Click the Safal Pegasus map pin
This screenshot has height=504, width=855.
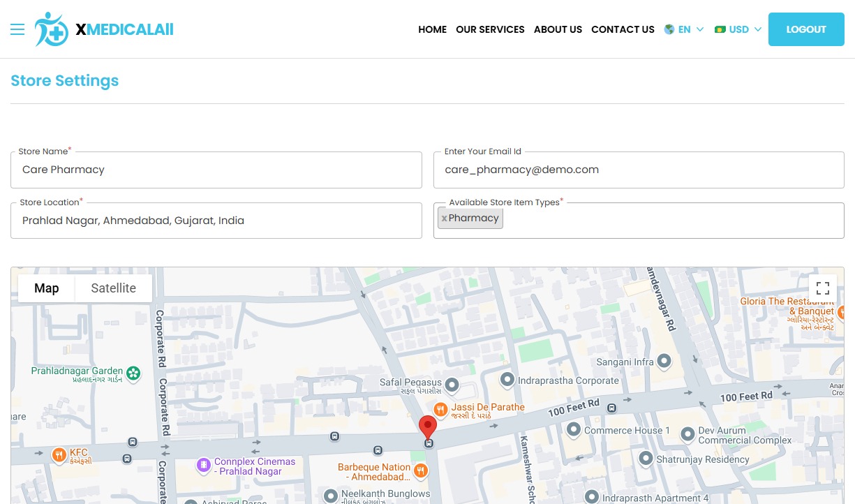point(452,385)
